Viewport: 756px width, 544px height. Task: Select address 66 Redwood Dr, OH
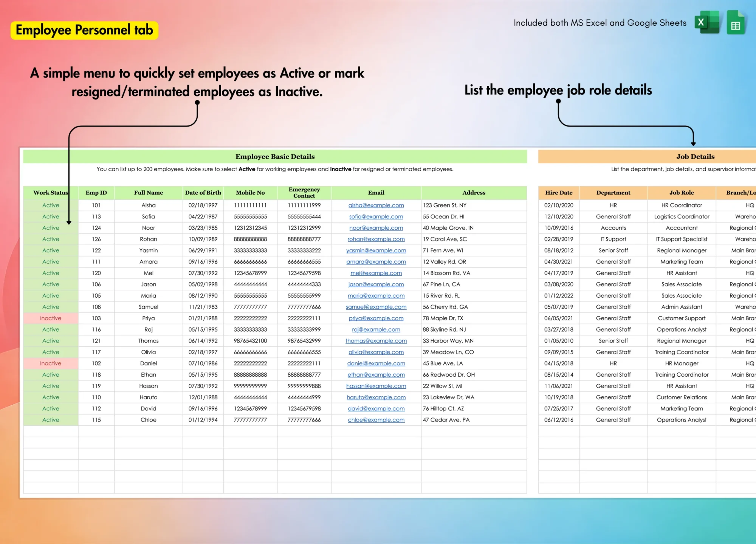pyautogui.click(x=474, y=375)
